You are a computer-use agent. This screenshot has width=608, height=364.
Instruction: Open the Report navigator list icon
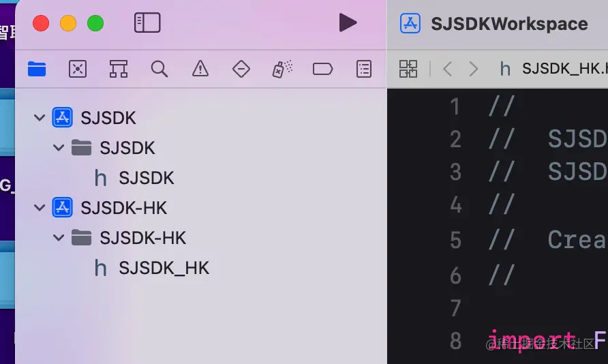point(364,69)
